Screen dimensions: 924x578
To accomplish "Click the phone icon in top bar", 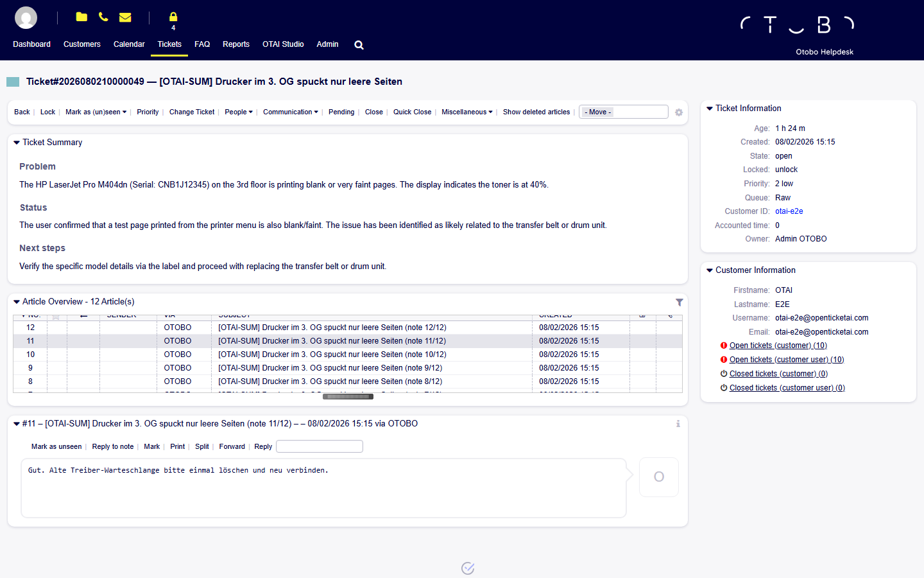I will 103,17.
